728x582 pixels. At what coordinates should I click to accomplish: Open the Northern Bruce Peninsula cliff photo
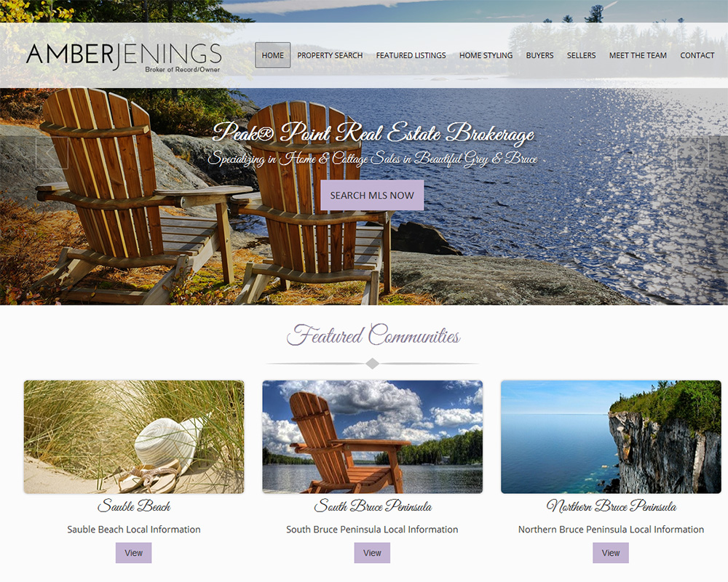[611, 436]
